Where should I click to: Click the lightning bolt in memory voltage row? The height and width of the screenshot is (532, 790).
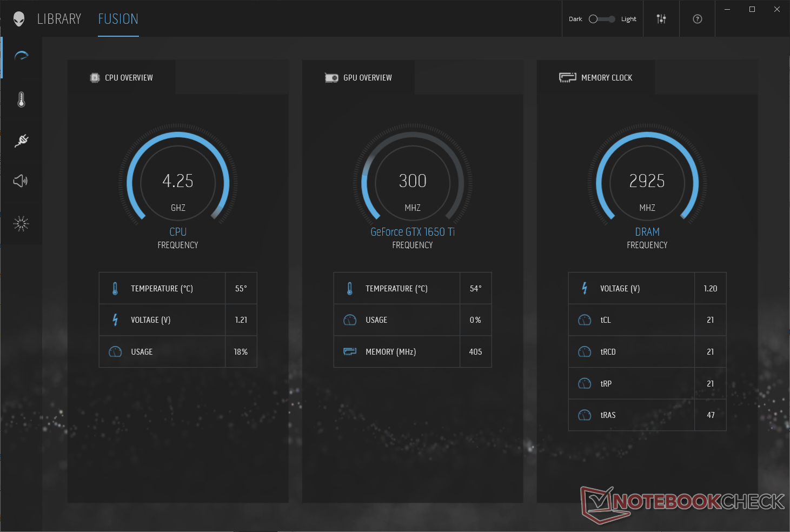click(585, 289)
